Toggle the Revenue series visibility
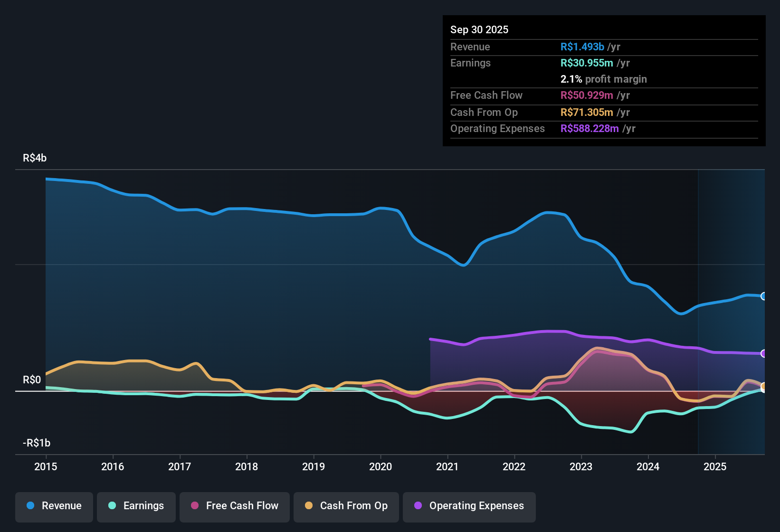The height and width of the screenshot is (532, 780). click(54, 506)
